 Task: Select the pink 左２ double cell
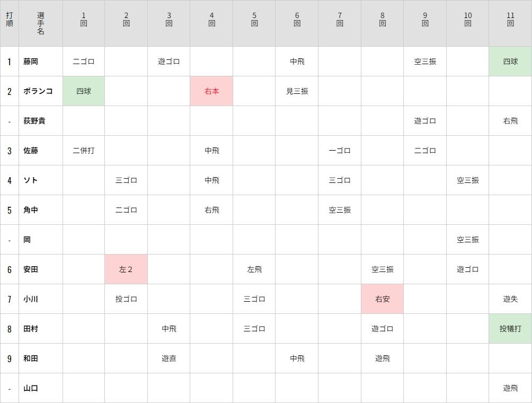point(126,269)
